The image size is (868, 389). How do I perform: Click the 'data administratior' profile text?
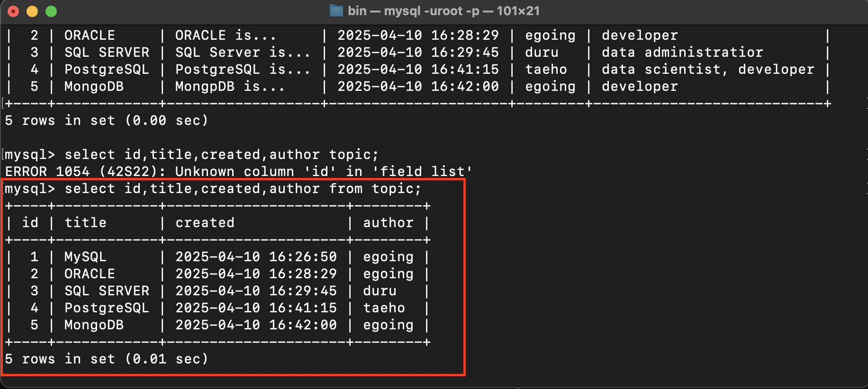point(682,53)
